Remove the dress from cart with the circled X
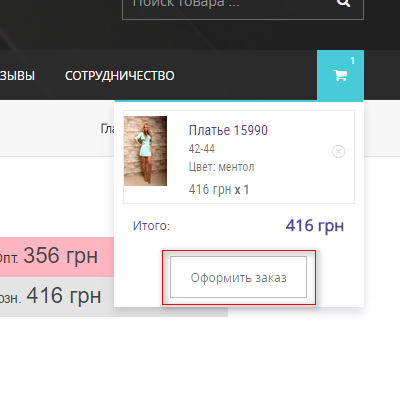400x405 pixels. click(338, 152)
